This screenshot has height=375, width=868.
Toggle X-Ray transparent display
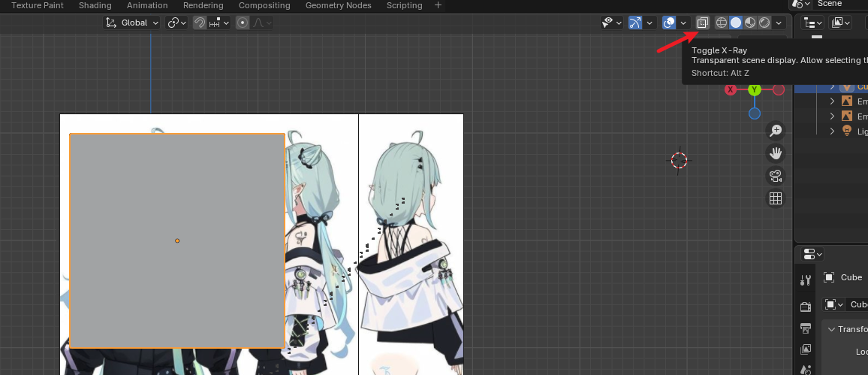tap(702, 23)
